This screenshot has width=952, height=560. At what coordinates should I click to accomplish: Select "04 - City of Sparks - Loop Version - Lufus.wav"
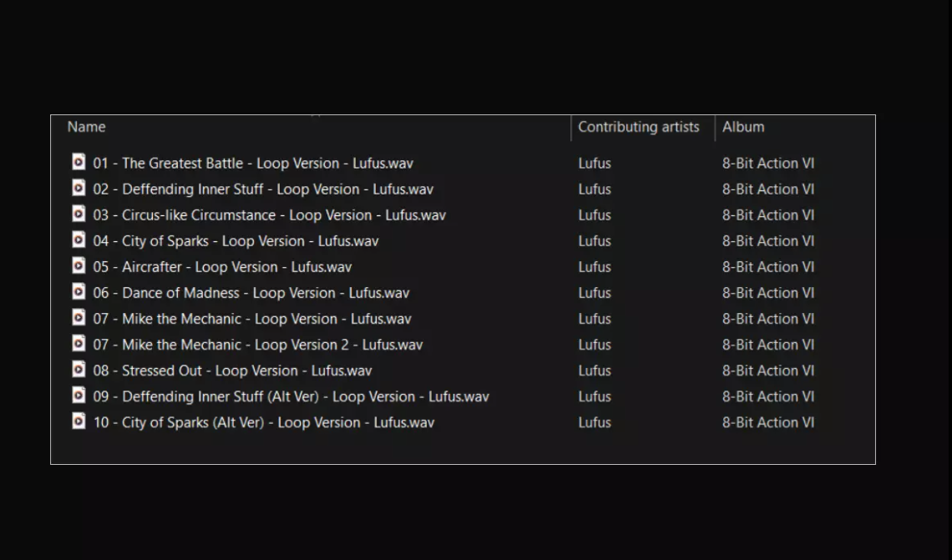point(235,241)
